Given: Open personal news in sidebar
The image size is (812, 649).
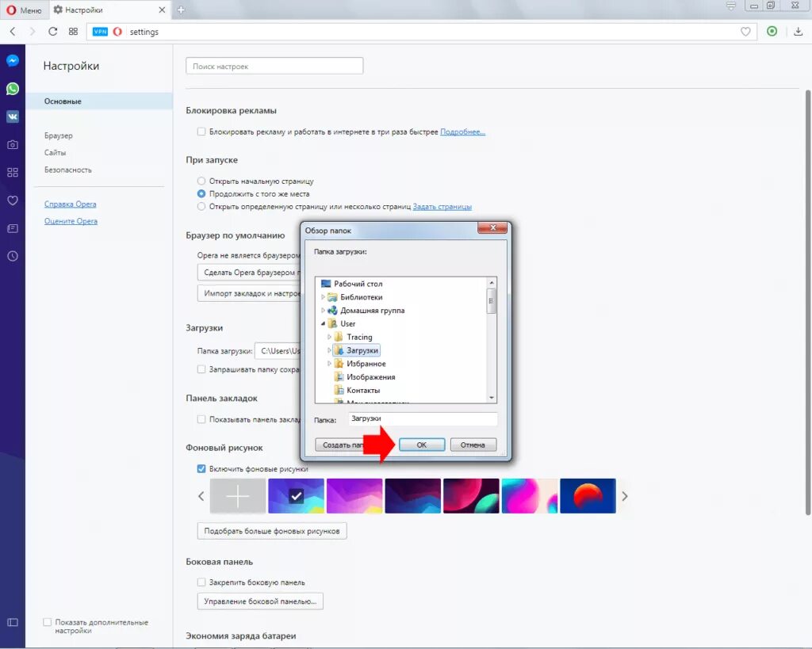Looking at the screenshot, I should 13,228.
